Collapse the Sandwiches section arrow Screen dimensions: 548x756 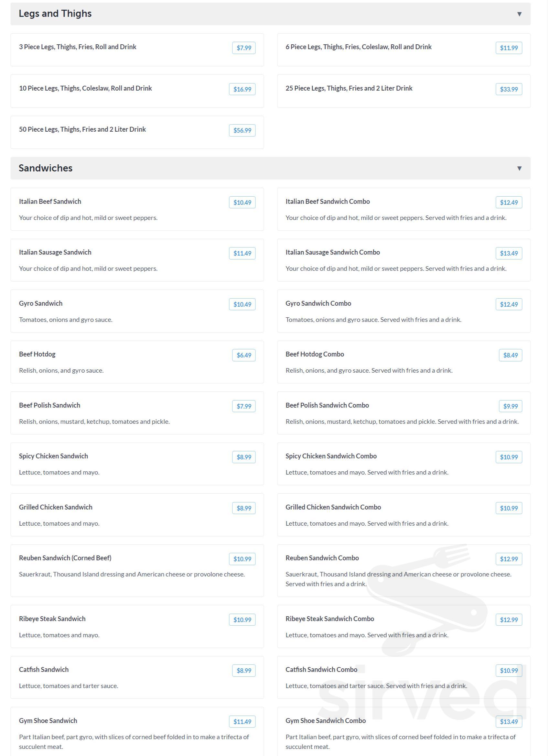pyautogui.click(x=519, y=168)
